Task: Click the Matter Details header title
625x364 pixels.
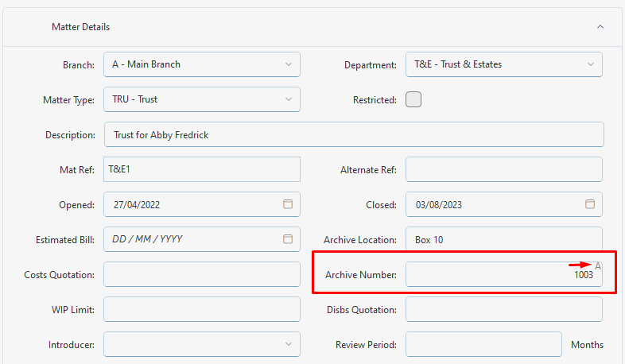Action: (80, 27)
